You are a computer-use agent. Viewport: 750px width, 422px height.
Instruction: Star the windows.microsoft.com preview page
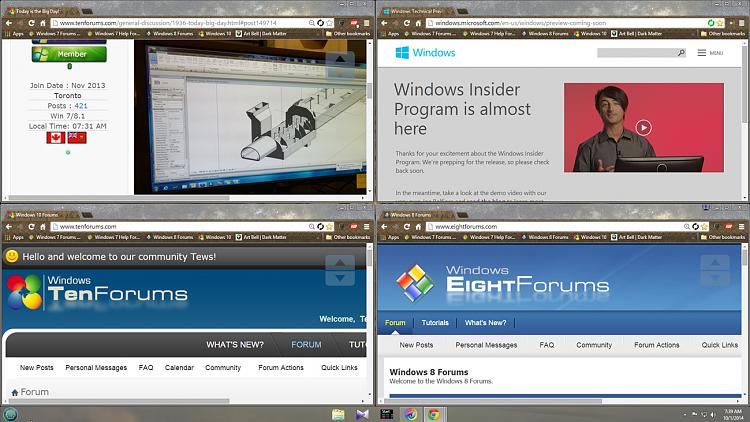pos(720,23)
